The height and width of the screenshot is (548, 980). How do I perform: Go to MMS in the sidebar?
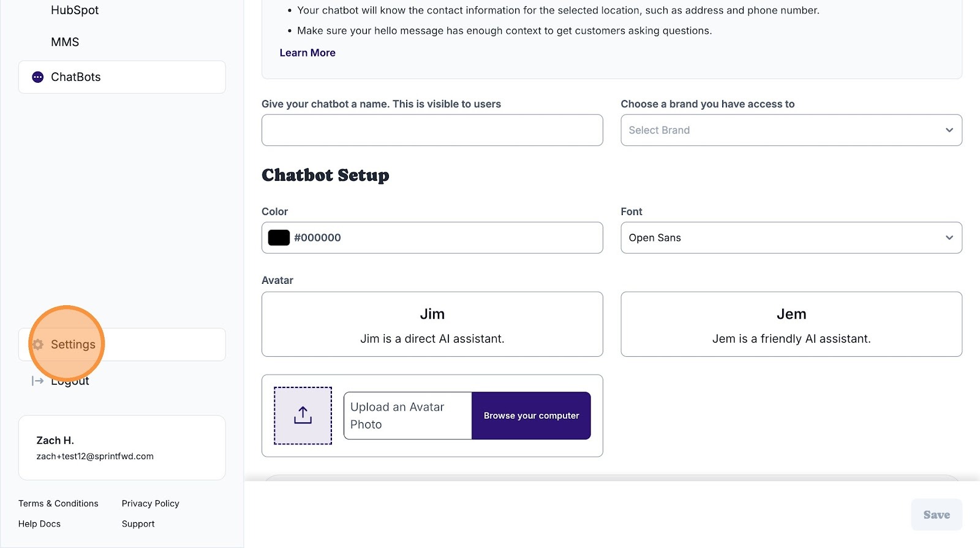point(65,42)
